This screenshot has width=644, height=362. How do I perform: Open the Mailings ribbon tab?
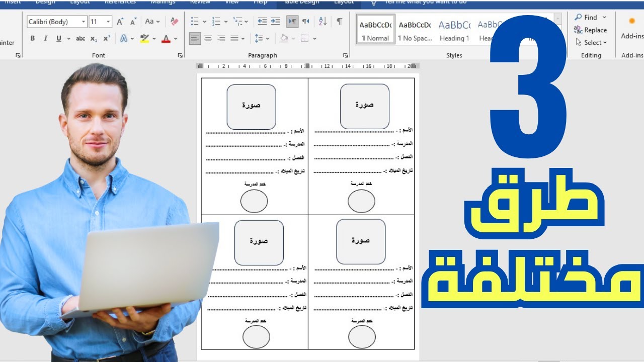coord(163,2)
